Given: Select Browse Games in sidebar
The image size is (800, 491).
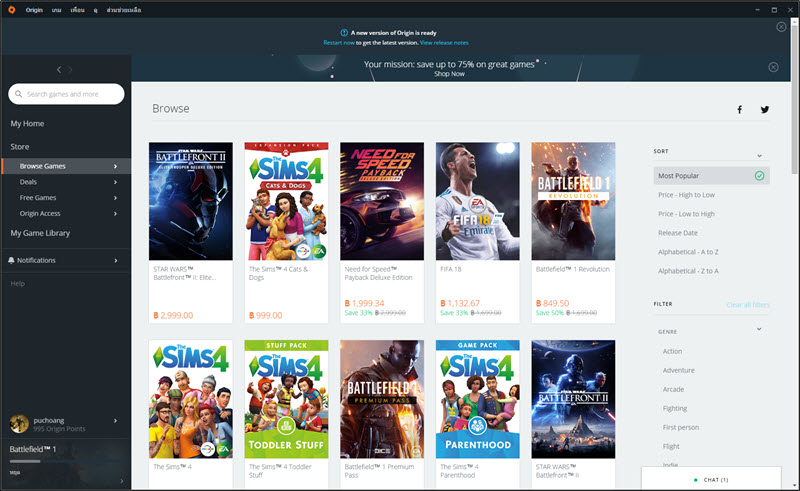Looking at the screenshot, I should tap(66, 166).
